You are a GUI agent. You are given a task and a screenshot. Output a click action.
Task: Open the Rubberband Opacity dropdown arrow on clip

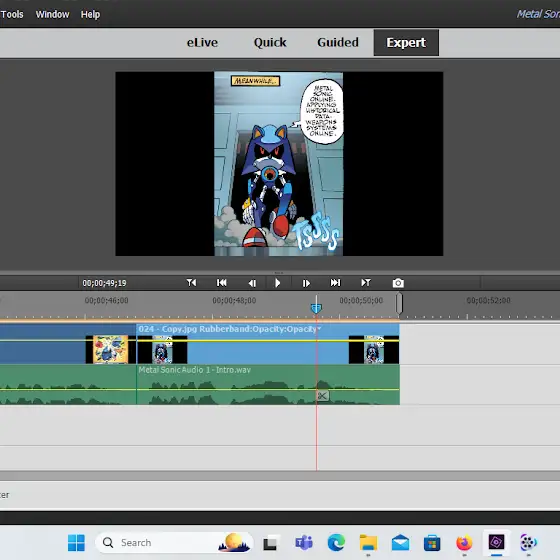319,329
